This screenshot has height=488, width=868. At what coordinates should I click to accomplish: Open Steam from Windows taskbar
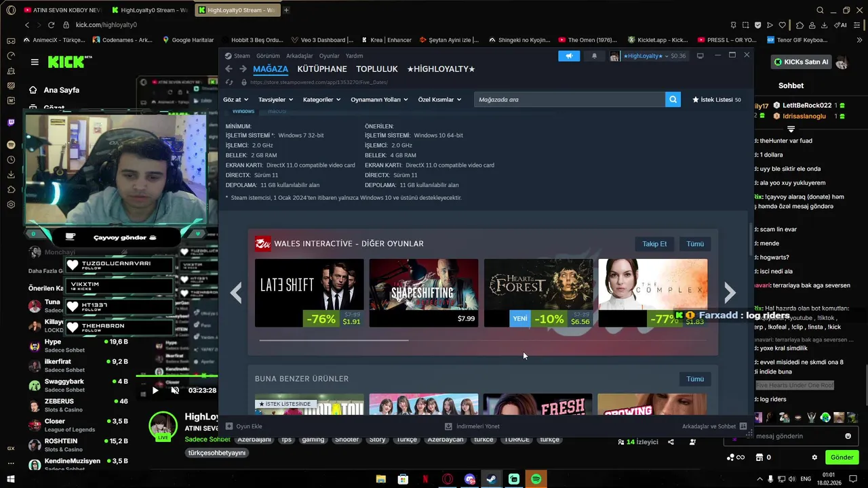click(x=492, y=479)
